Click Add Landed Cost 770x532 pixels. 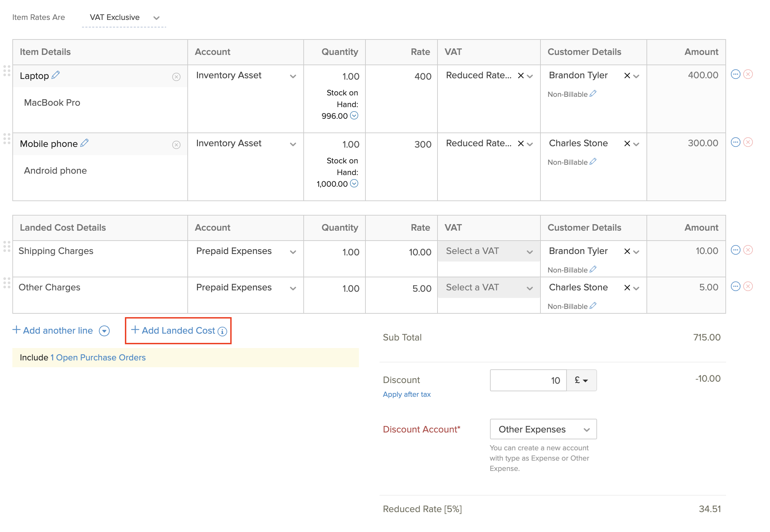tap(177, 331)
